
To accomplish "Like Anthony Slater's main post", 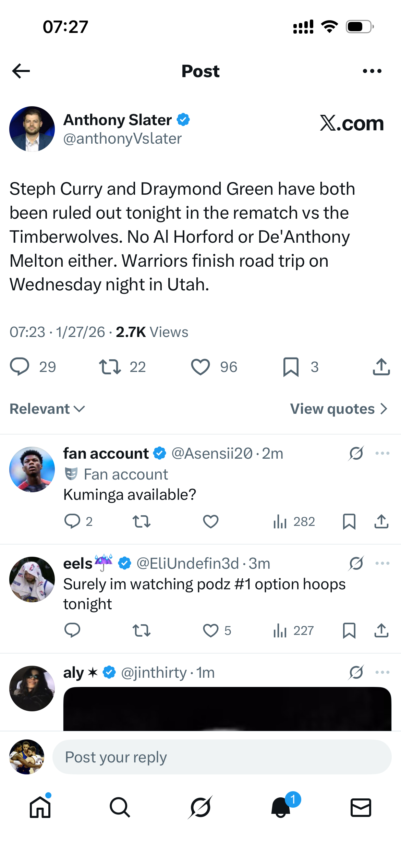I will [200, 367].
